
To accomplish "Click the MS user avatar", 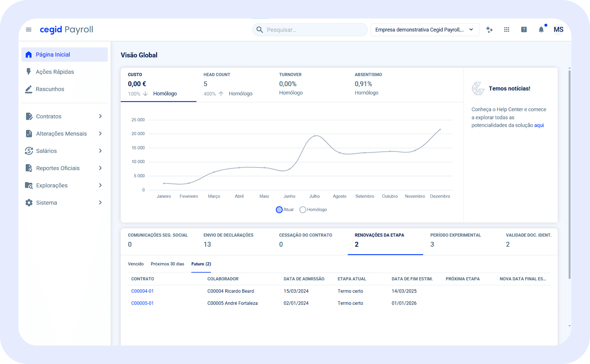I will (x=558, y=29).
